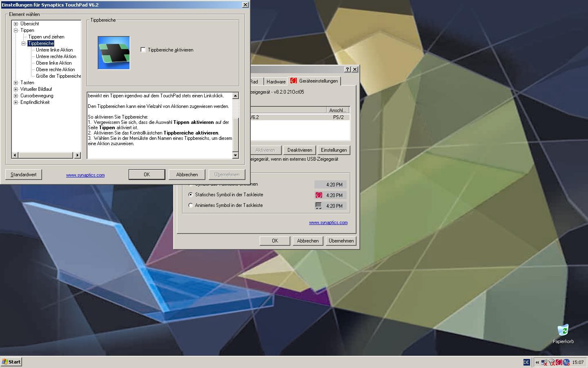Click help text scrollbar up arrow
The image size is (588, 368).
[x=236, y=96]
